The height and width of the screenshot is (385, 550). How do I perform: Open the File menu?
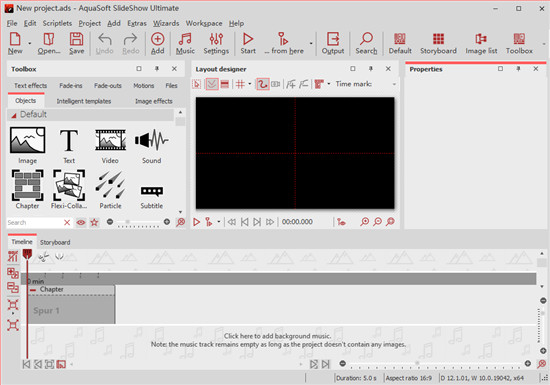point(12,23)
